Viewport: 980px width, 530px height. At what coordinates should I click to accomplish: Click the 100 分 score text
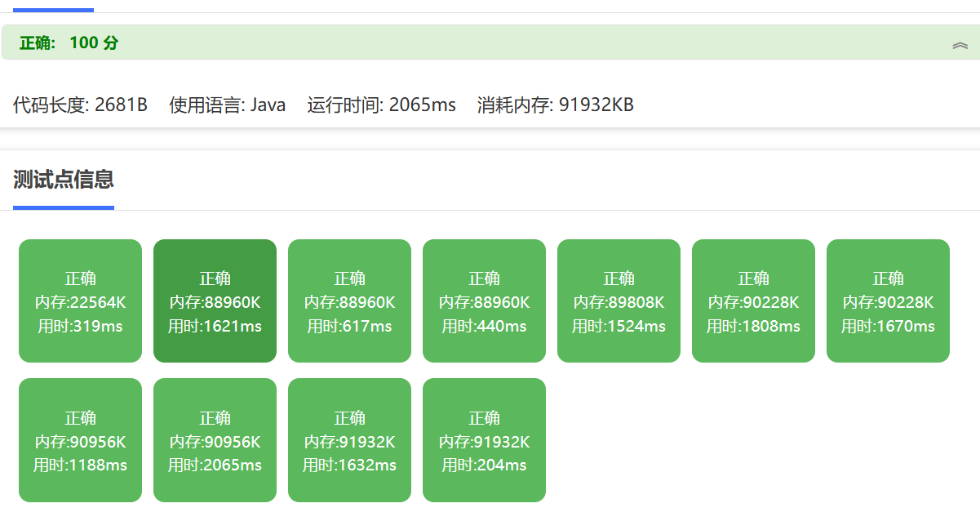click(x=94, y=43)
